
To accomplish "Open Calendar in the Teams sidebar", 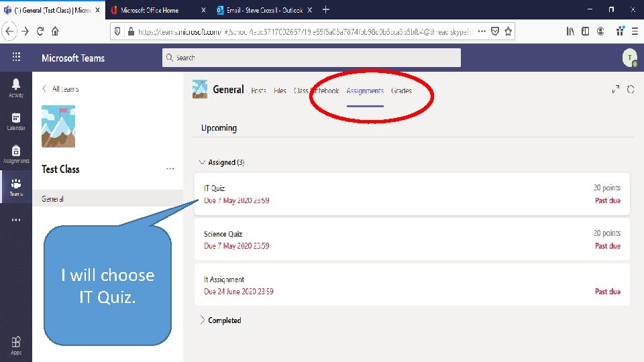I will tap(16, 121).
